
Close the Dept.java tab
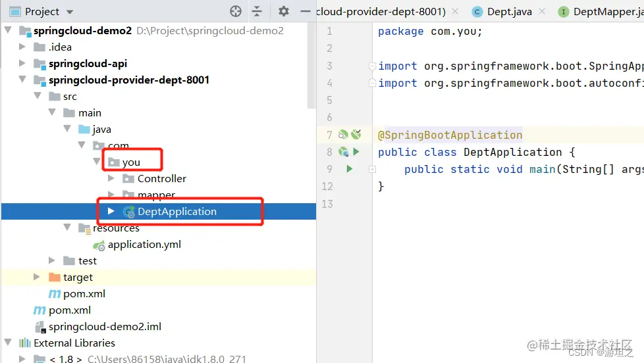(x=542, y=11)
